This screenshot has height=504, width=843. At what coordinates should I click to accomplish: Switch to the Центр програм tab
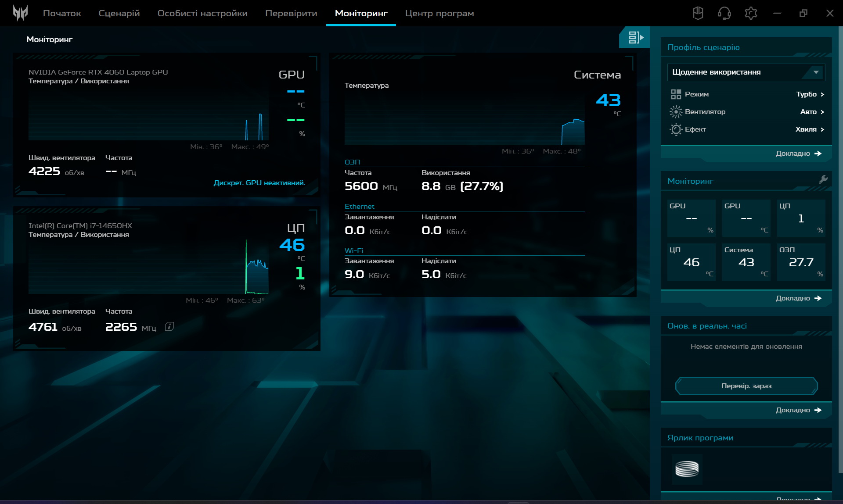tap(439, 13)
